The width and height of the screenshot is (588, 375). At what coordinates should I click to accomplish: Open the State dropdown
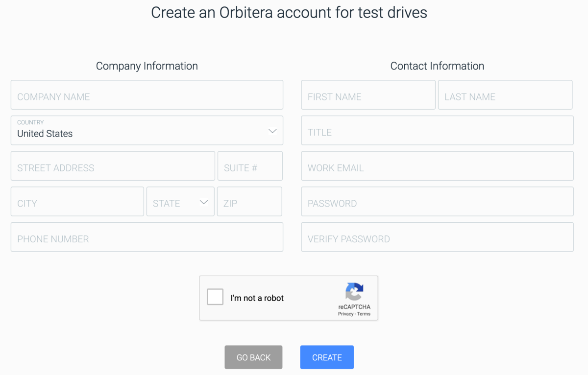pyautogui.click(x=180, y=201)
